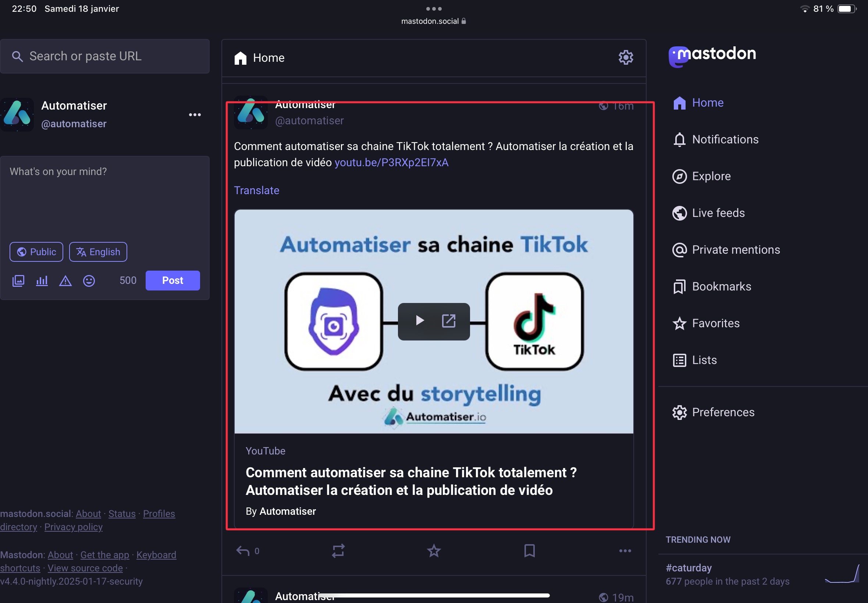Change post language from English
Viewport: 868px width, 603px height.
(x=98, y=252)
